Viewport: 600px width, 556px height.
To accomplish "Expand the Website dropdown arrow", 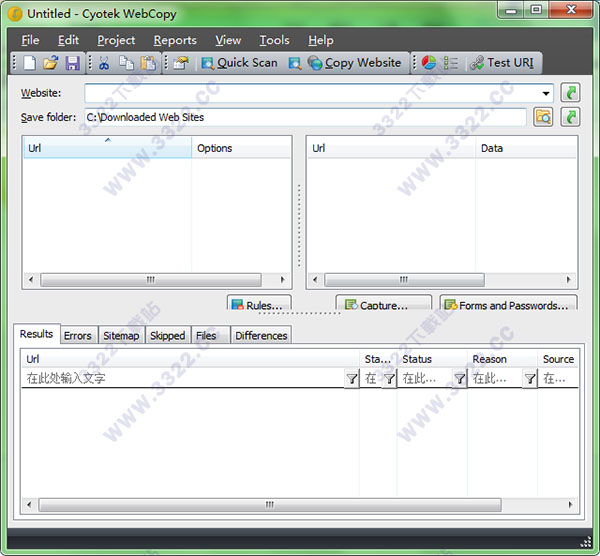I will [x=546, y=93].
